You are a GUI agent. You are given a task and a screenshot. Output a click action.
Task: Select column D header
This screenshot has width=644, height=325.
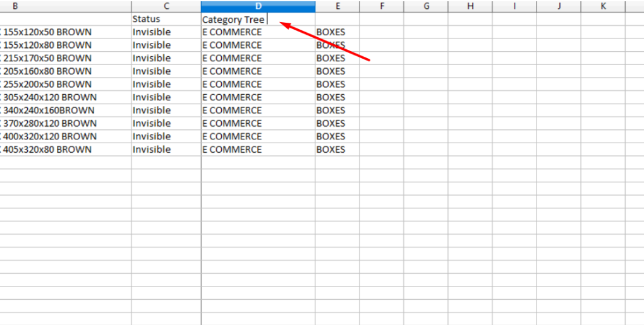258,6
